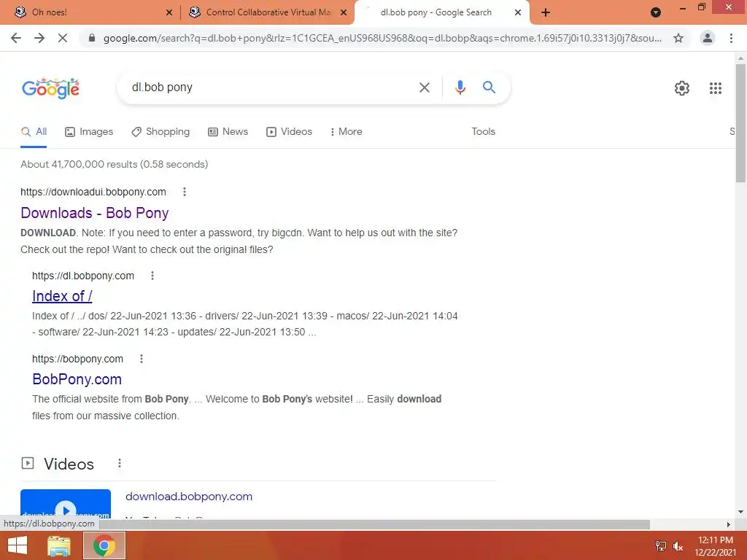View site info lock icon
Screen dimensions: 747x560
click(92, 38)
